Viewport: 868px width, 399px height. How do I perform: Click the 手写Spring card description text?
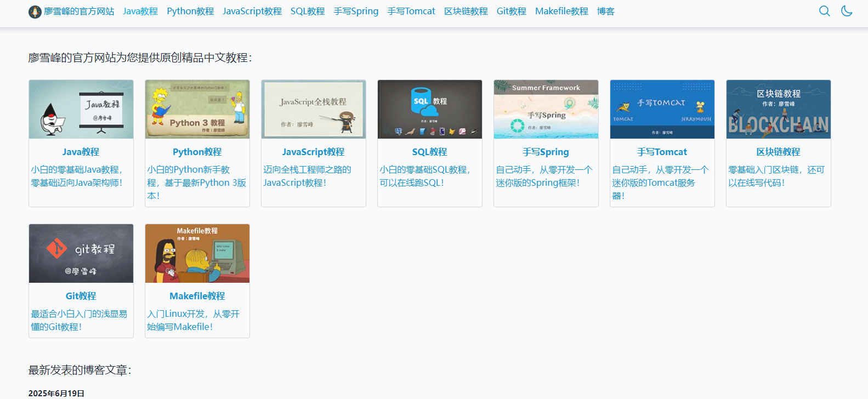tap(544, 176)
